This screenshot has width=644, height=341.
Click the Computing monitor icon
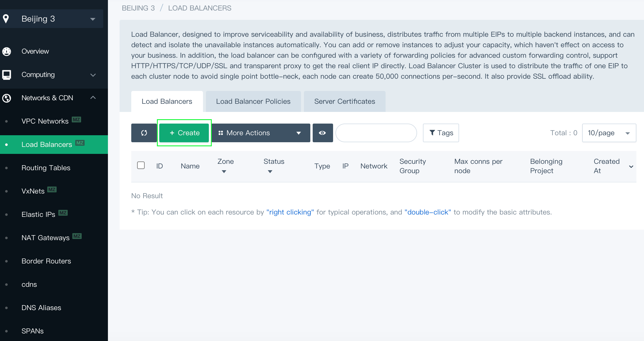pyautogui.click(x=7, y=75)
